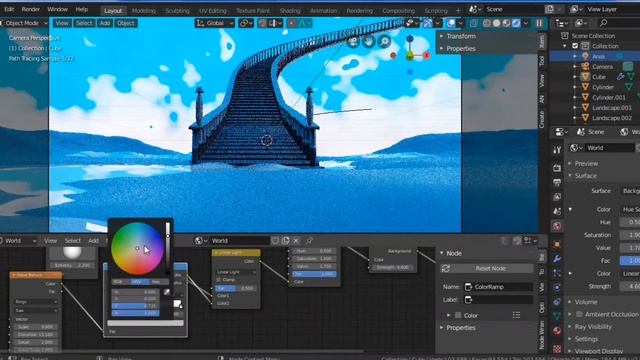
Task: Expand the Preview panel in World properties
Action: click(586, 163)
